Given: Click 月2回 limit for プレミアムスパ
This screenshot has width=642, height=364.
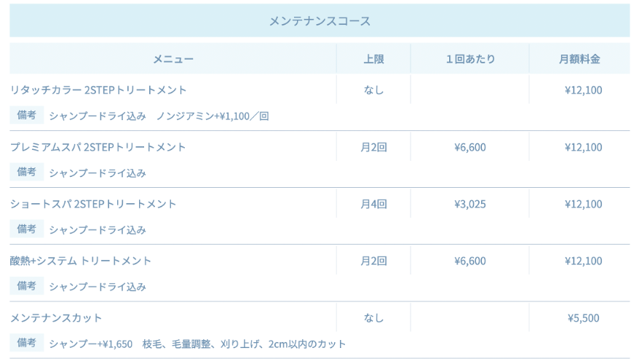Looking at the screenshot, I should click(373, 147).
